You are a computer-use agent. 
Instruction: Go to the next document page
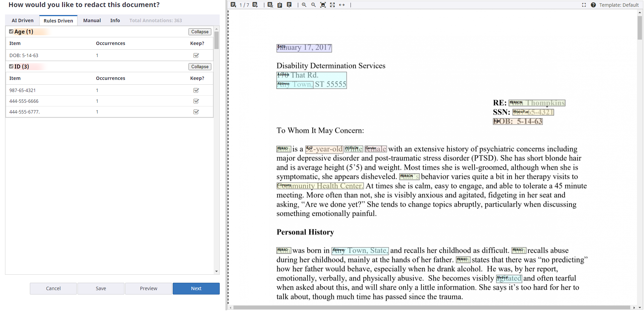[255, 5]
